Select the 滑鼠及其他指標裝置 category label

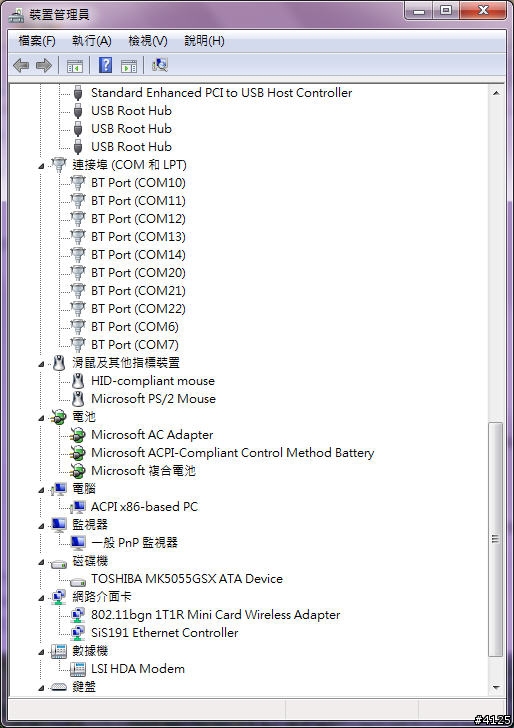click(126, 363)
